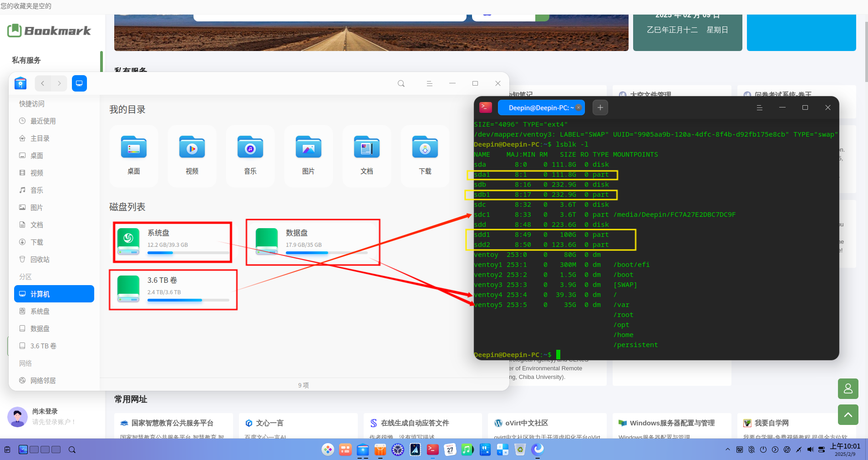Select 数据盘 in the sidebar partition list

54,329
